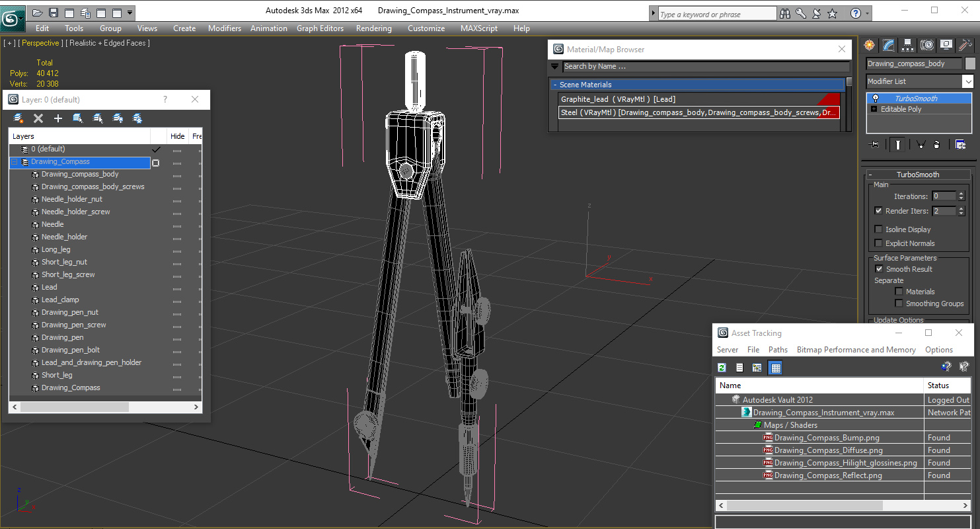Click Add Selected Objects plus icon
The width and height of the screenshot is (980, 529).
click(x=58, y=118)
